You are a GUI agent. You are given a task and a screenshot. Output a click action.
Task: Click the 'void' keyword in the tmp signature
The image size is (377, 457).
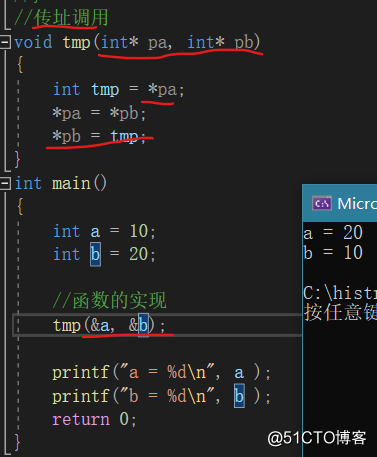pos(33,42)
